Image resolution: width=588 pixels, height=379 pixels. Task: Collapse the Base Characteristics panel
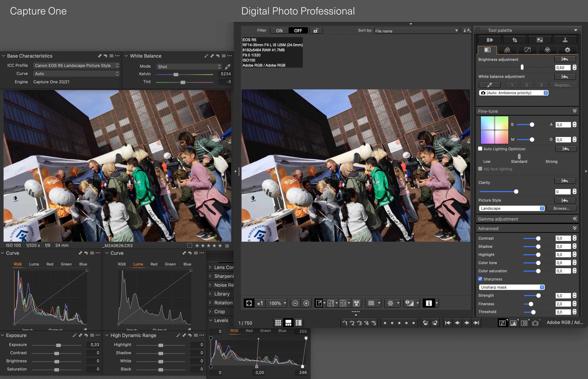(x=3, y=56)
